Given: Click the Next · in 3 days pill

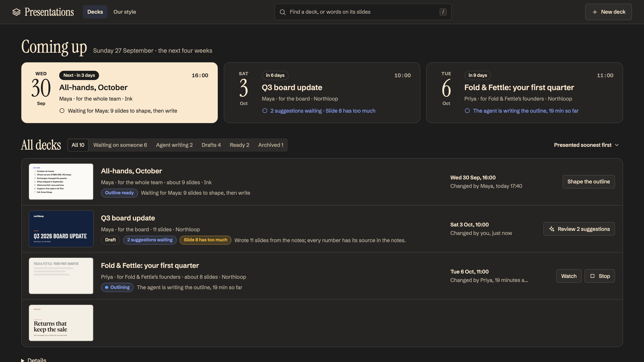Looking at the screenshot, I should 79,75.
